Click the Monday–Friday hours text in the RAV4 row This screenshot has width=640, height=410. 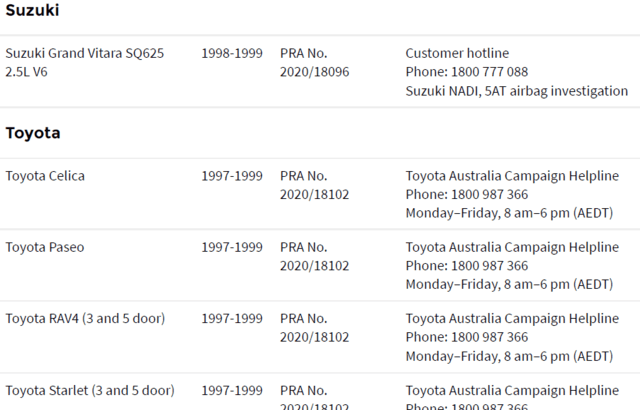coord(509,356)
